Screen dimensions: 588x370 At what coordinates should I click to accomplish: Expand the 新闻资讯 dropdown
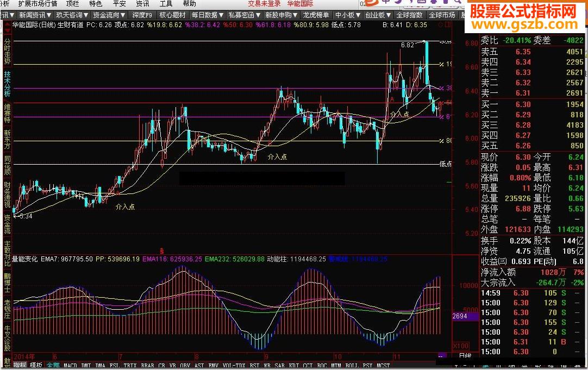35,15
